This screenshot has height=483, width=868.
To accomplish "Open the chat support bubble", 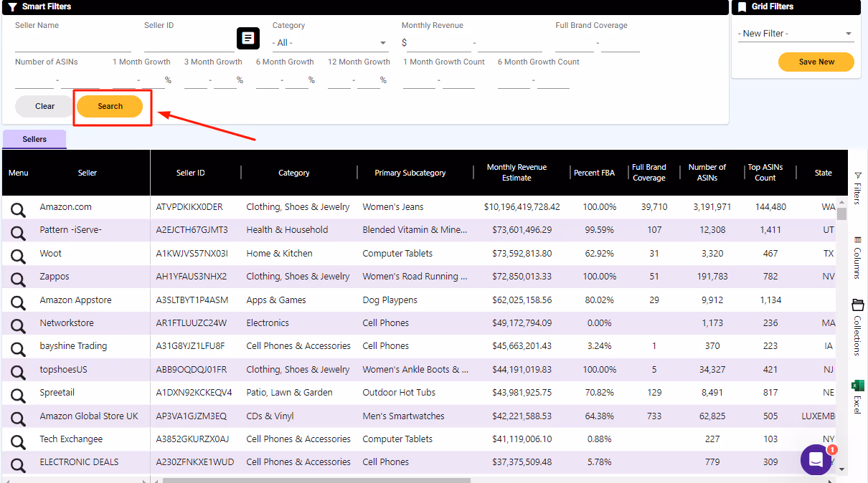I will point(816,459).
